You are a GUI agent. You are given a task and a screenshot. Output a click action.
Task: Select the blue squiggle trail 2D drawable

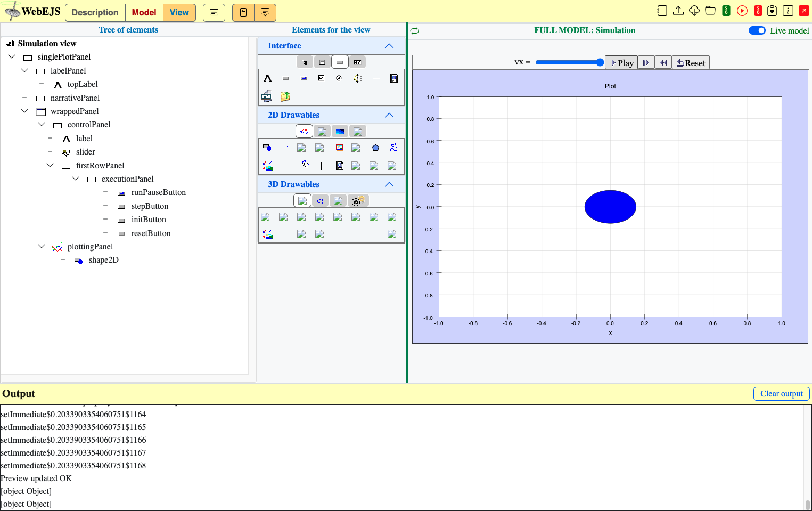(x=393, y=148)
